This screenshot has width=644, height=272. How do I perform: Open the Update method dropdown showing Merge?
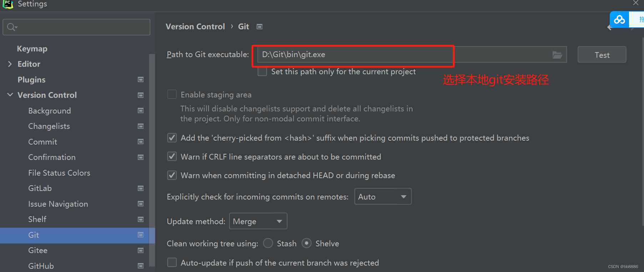pyautogui.click(x=258, y=221)
